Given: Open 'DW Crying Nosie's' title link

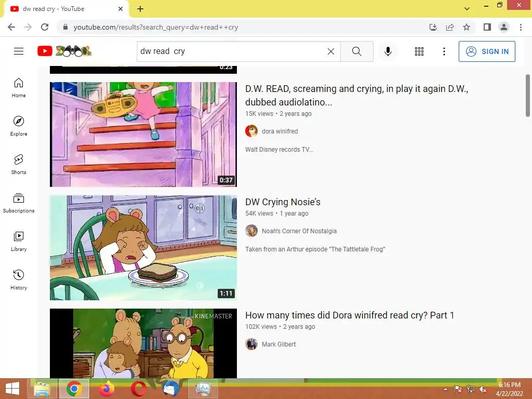Looking at the screenshot, I should point(283,202).
